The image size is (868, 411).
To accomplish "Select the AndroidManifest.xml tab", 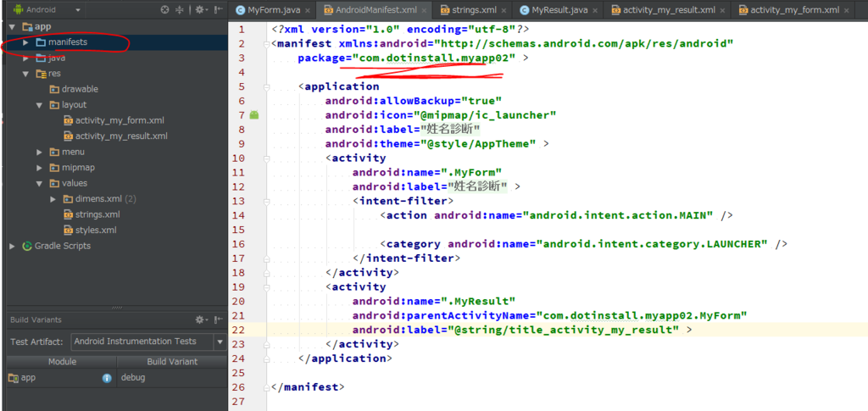I will [x=376, y=10].
